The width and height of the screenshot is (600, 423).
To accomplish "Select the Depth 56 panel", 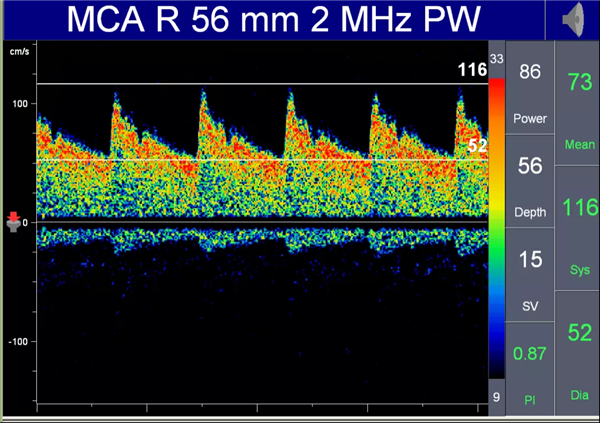I will 530,181.
